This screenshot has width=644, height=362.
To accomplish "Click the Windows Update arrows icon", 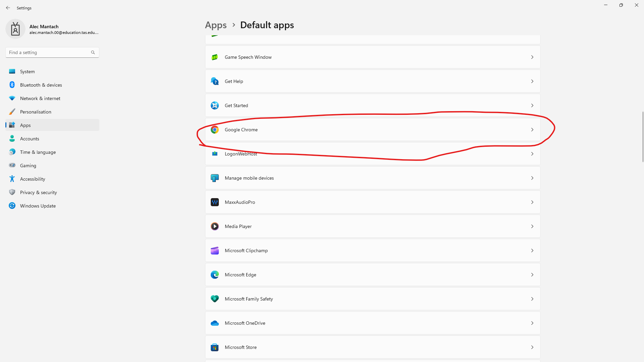I will click(12, 206).
